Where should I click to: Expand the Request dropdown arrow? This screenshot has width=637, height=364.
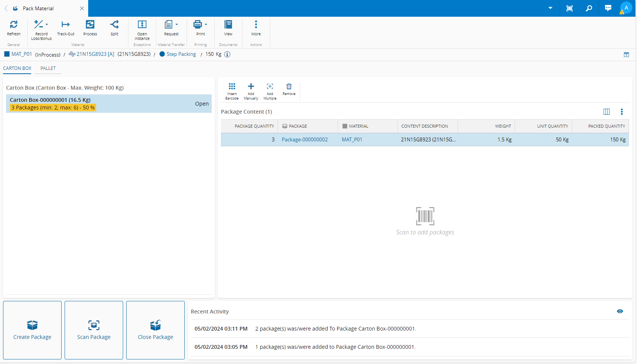(x=177, y=25)
